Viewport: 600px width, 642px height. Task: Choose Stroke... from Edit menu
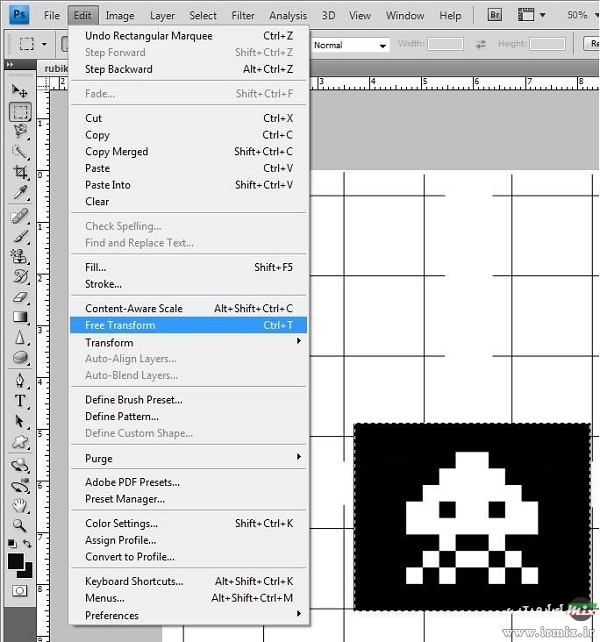coord(188,284)
